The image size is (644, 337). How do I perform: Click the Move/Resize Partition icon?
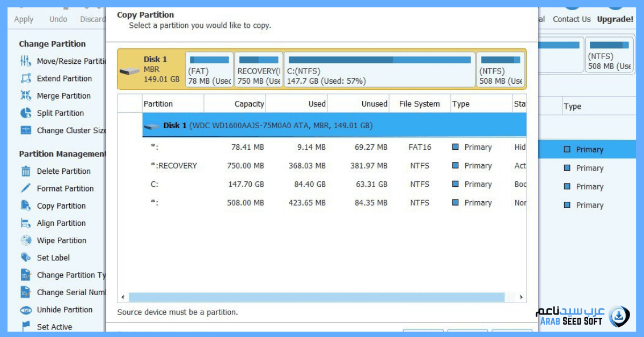click(26, 61)
